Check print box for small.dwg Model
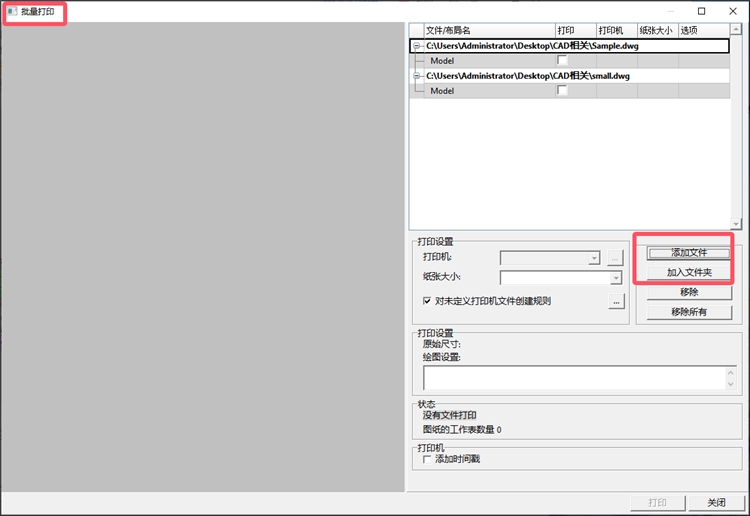The height and width of the screenshot is (516, 750). click(x=562, y=90)
